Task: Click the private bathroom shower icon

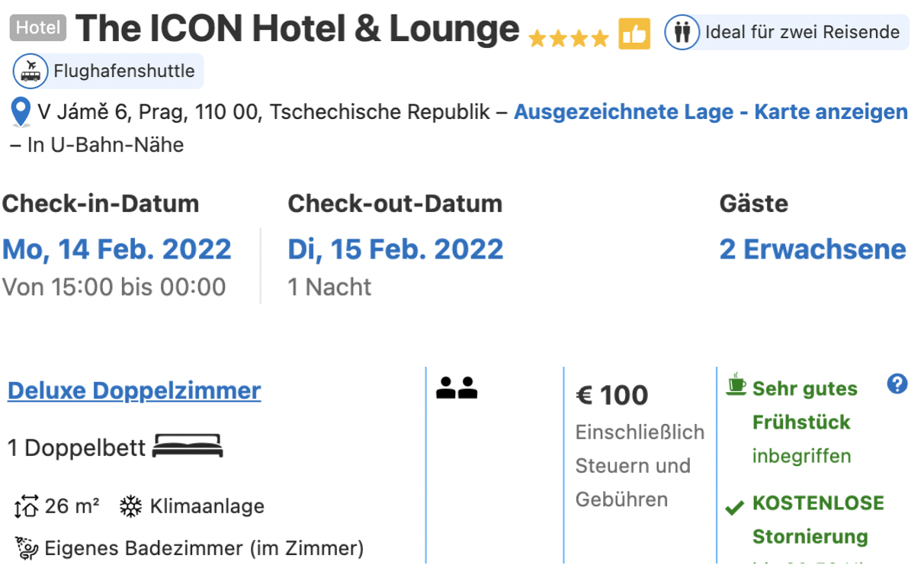Action: click(27, 548)
